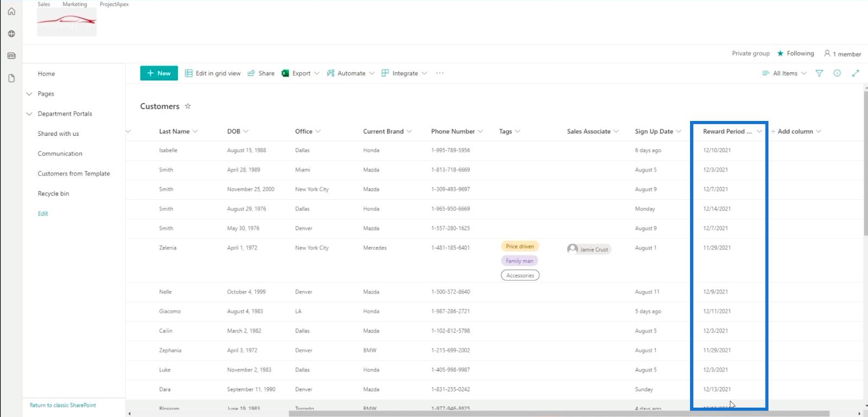Click the Excel icon beside Export
The width and height of the screenshot is (868, 417).
coord(285,73)
